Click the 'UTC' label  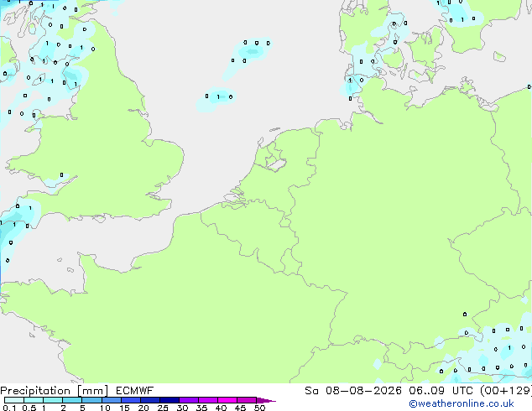click(462, 391)
